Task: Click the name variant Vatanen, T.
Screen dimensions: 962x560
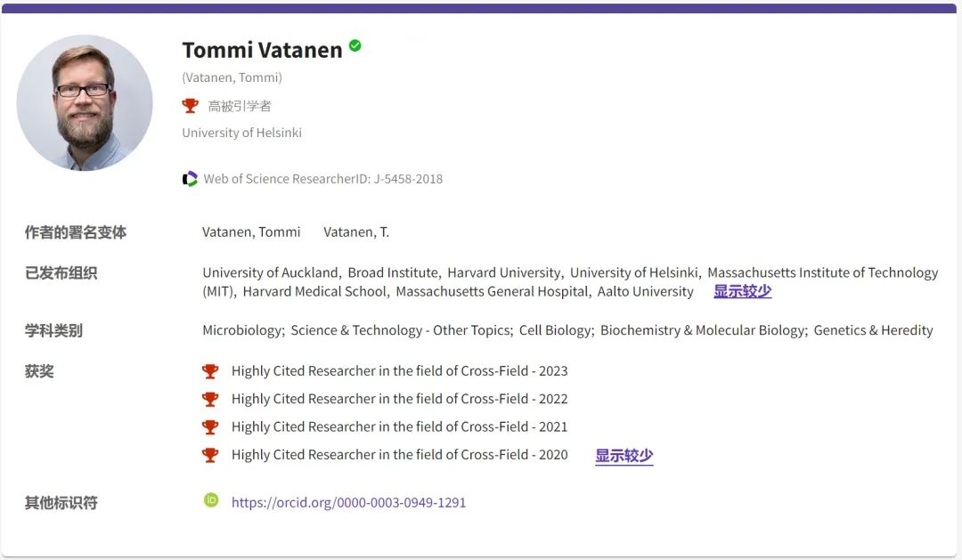Action: pos(356,231)
